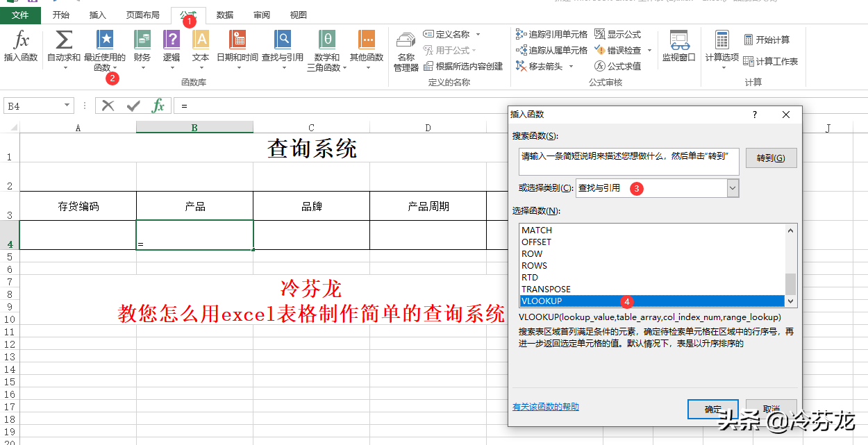Select TRANSPOSE in function list
The image size is (868, 445).
(652, 289)
